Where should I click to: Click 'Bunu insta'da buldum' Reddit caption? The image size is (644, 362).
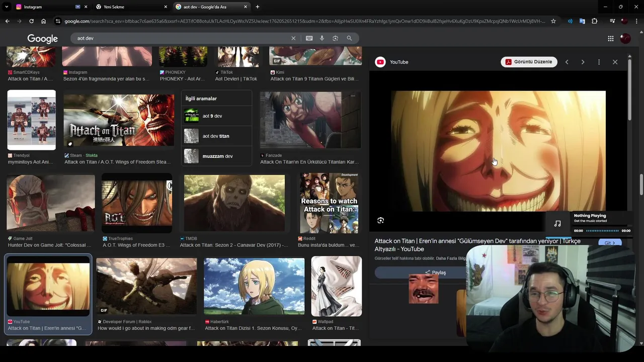(329, 245)
